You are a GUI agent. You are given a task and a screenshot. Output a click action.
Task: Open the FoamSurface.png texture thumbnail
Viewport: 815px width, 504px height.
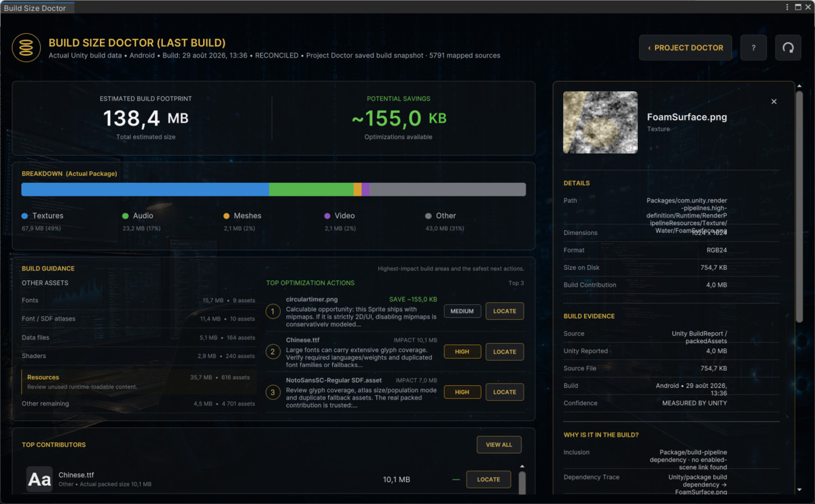point(600,122)
